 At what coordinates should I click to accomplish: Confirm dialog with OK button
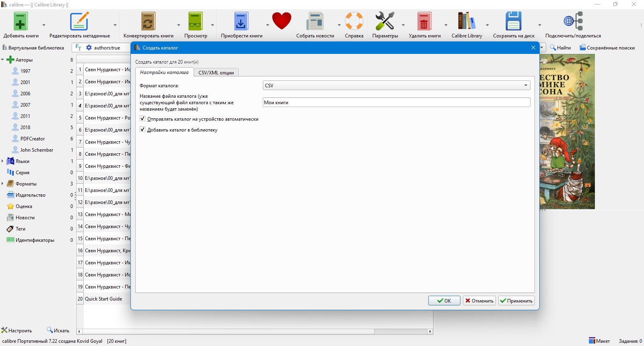pos(444,301)
